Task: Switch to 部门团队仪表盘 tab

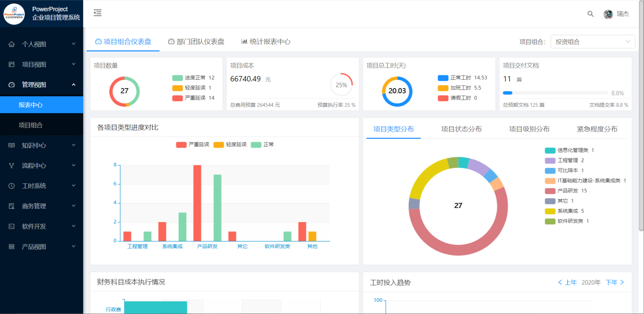Action: point(196,41)
